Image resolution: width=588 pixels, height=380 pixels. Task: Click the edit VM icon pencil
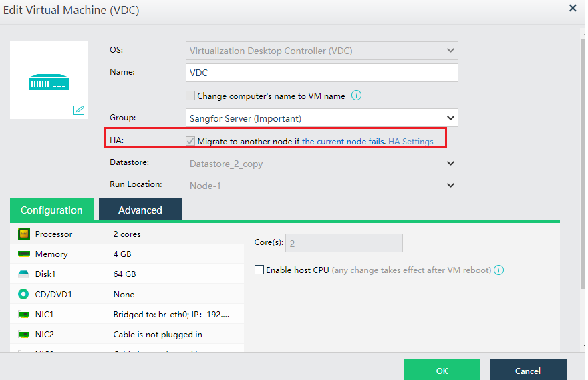[79, 110]
